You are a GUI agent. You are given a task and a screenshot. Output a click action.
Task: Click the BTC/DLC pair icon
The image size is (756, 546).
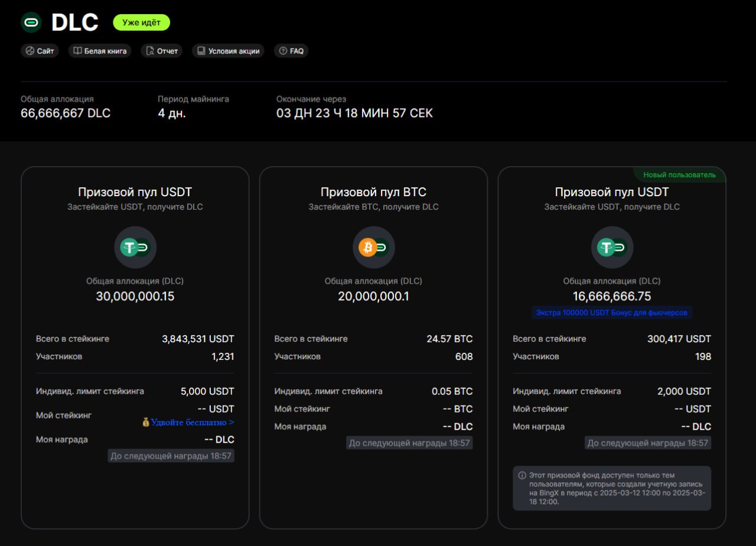click(373, 248)
